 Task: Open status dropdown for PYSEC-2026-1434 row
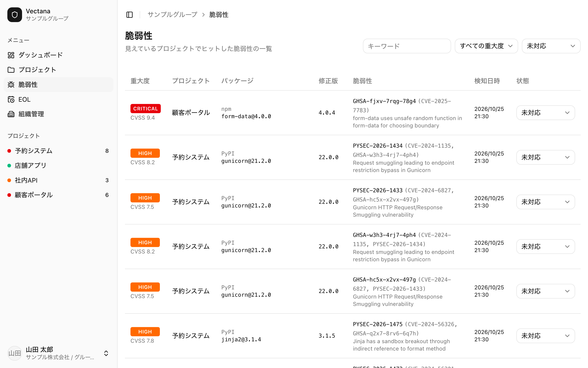pos(546,157)
